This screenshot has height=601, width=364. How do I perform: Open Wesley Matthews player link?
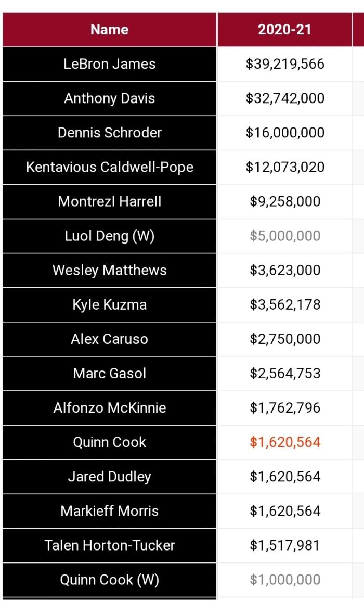110,270
